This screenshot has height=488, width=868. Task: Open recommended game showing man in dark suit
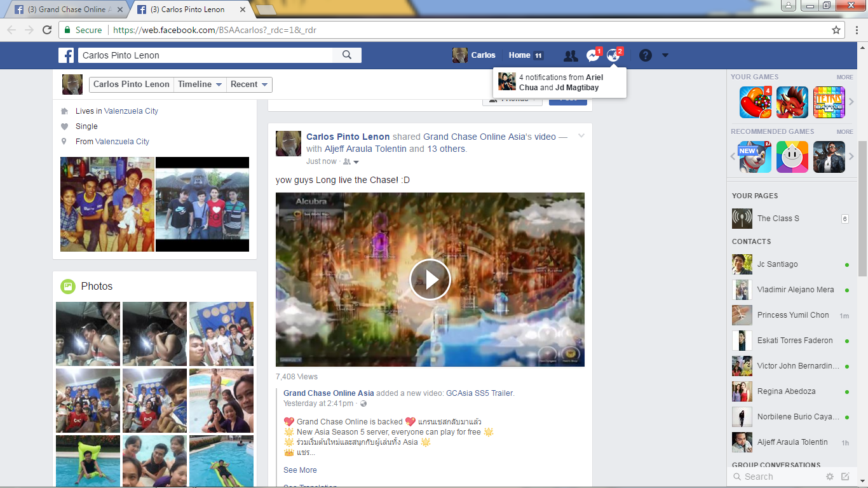coord(829,157)
